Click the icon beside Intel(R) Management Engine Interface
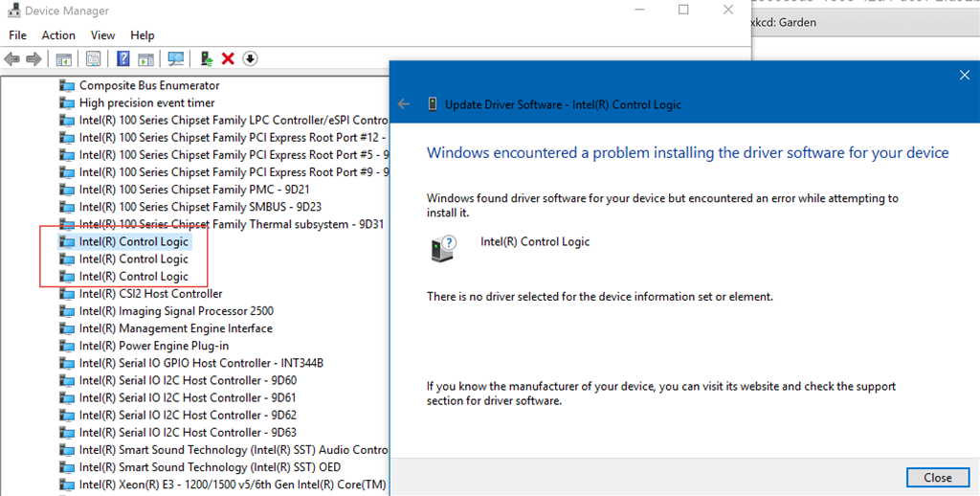Viewport: 980px width, 496px height. coord(67,328)
